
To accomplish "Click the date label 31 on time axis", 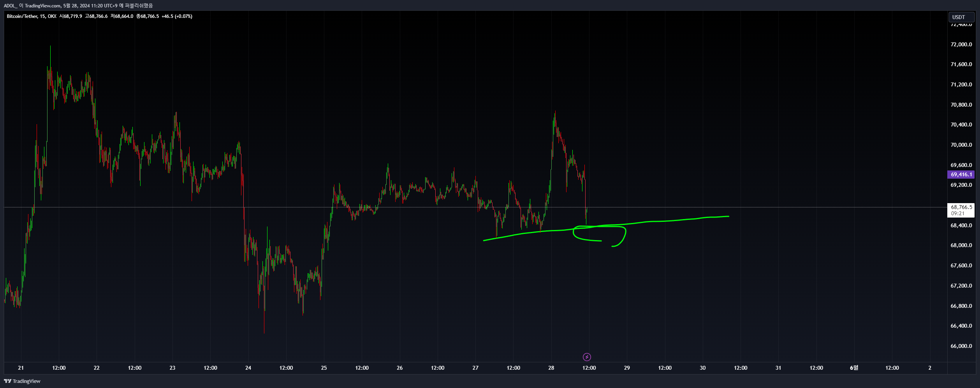I will point(778,368).
